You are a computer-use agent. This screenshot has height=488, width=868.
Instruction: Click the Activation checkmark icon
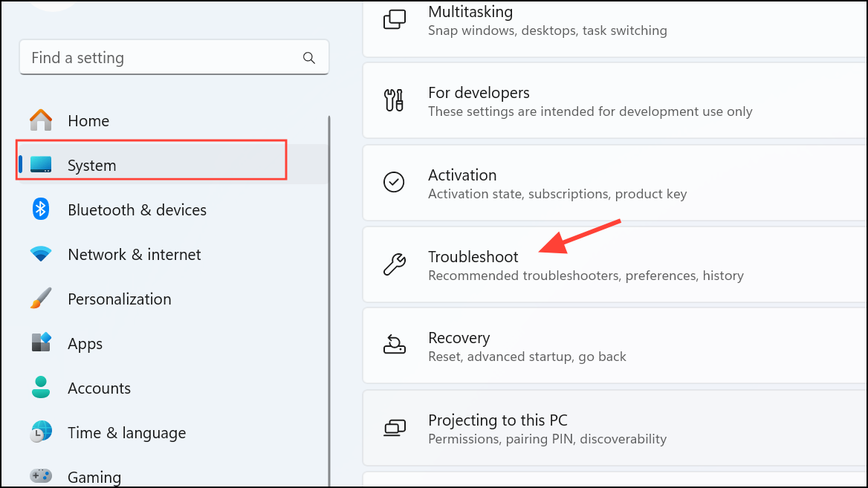394,182
